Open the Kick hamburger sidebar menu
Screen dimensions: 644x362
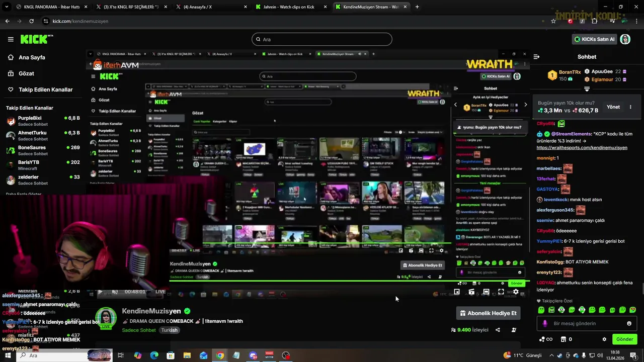click(11, 39)
